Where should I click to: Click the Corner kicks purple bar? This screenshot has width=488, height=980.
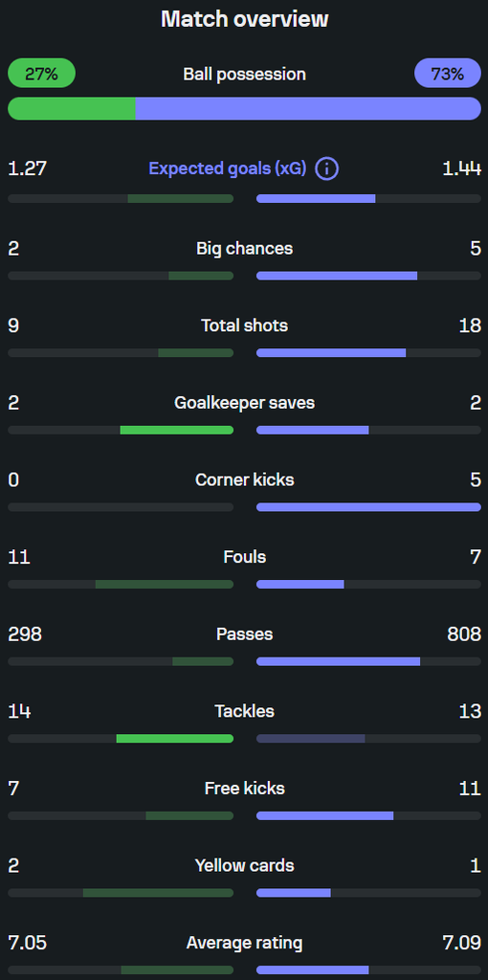[368, 507]
